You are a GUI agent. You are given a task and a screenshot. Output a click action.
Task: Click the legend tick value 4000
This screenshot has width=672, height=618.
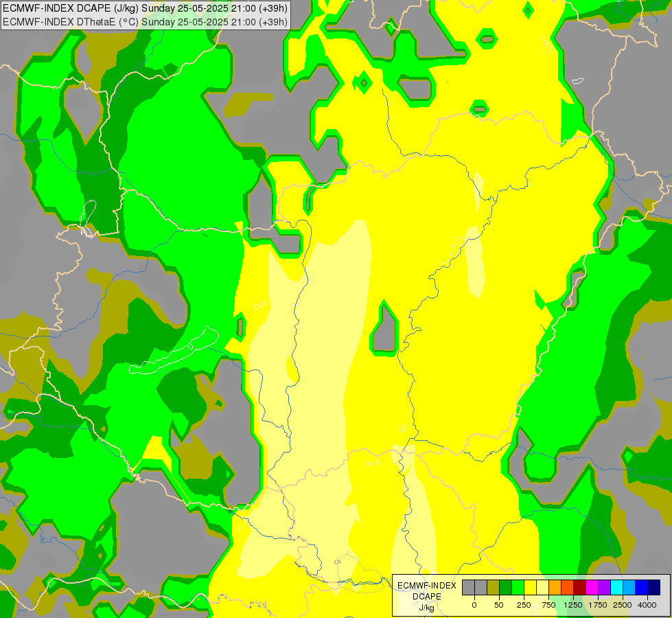(x=647, y=605)
